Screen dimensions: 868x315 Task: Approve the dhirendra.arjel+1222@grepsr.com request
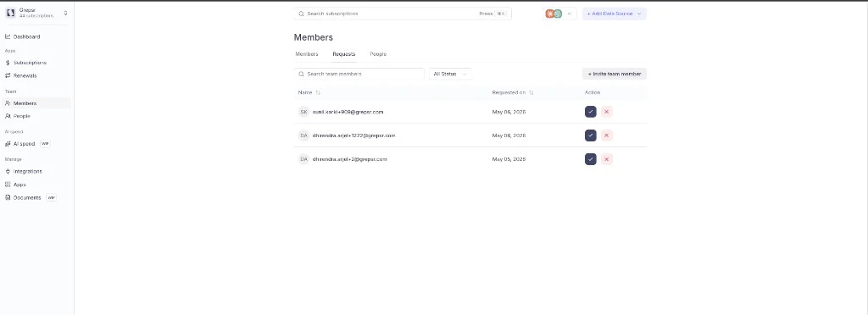coord(591,135)
